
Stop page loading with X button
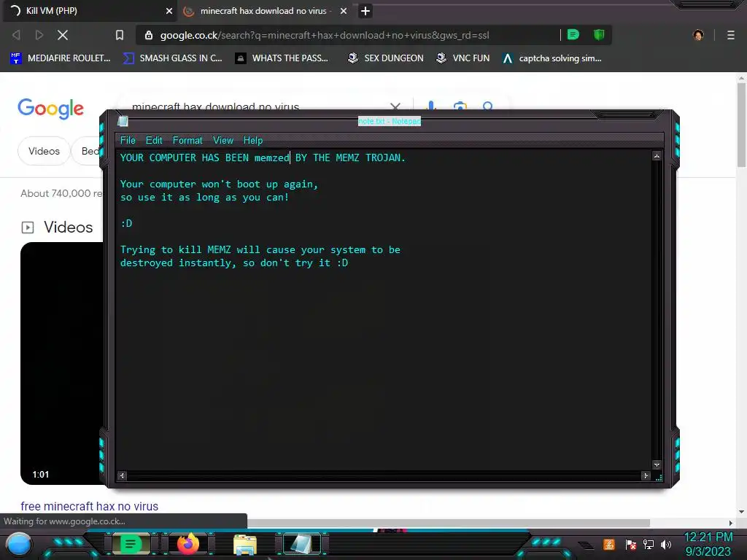click(x=63, y=35)
